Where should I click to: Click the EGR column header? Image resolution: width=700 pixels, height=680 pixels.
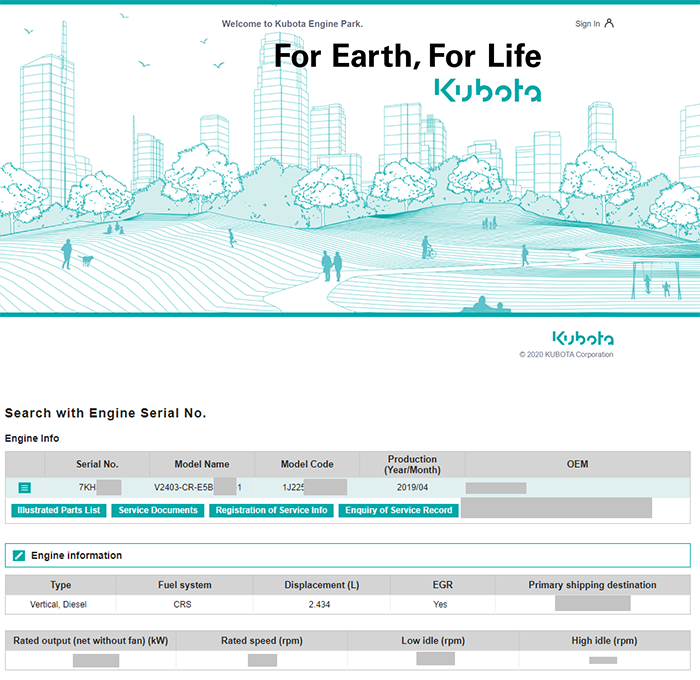pos(443,585)
